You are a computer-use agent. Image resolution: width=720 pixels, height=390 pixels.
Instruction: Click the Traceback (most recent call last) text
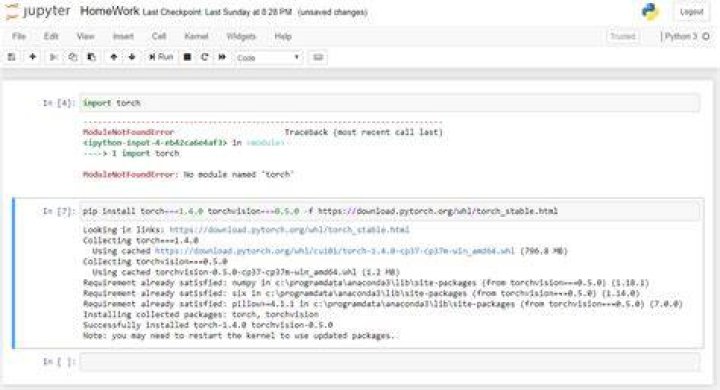(364, 132)
